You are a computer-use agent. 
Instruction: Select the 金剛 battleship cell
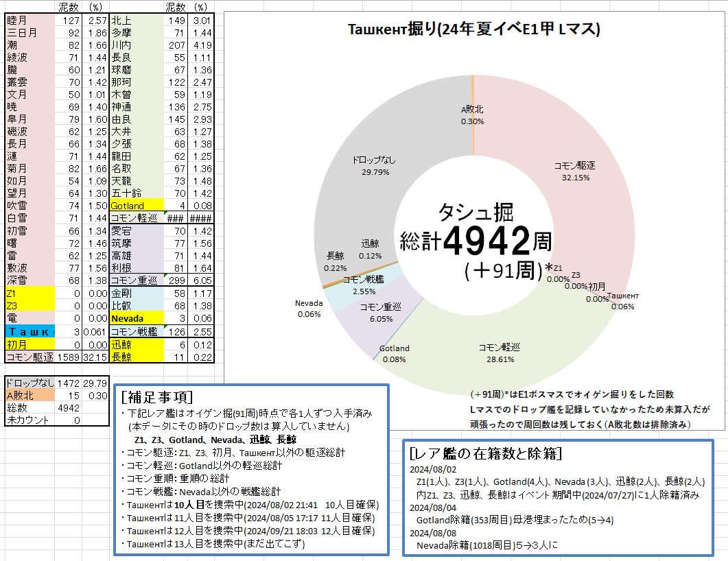pos(137,294)
